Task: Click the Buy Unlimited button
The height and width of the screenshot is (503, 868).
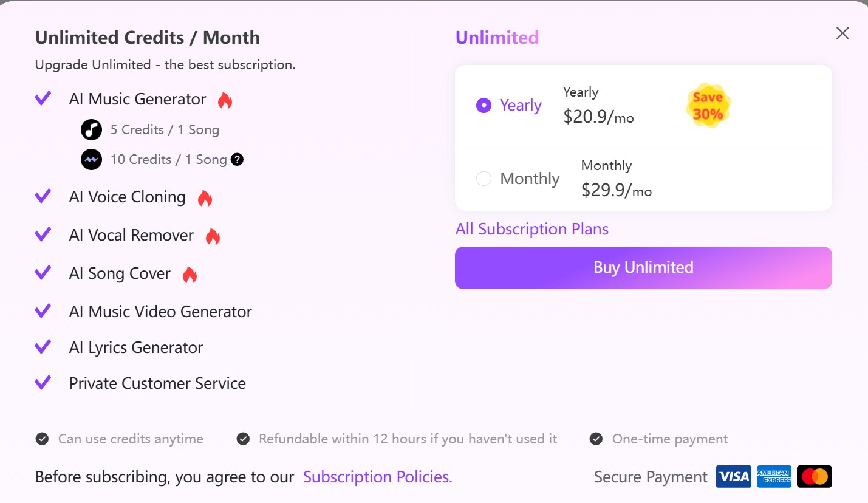Action: [643, 268]
